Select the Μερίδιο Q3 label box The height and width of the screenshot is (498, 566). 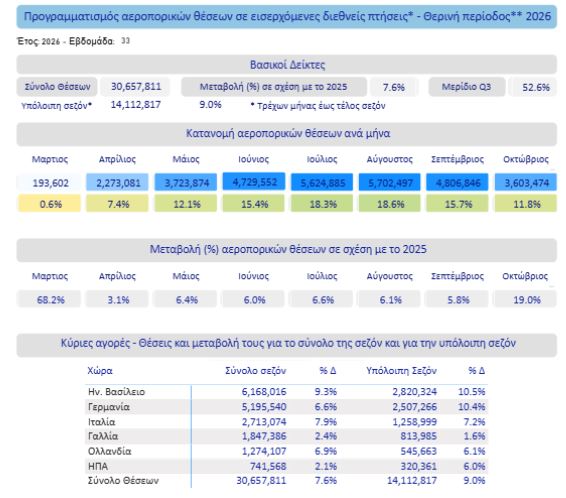click(466, 87)
